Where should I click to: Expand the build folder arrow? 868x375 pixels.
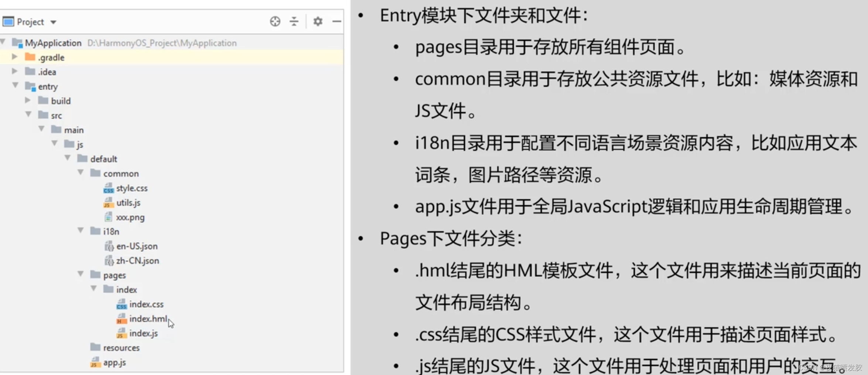coord(28,100)
